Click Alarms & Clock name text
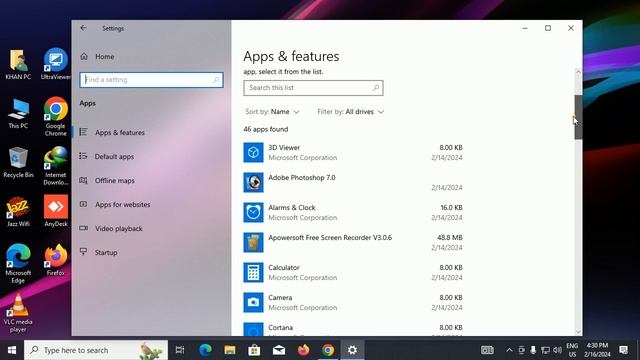640x360 pixels. (x=292, y=207)
